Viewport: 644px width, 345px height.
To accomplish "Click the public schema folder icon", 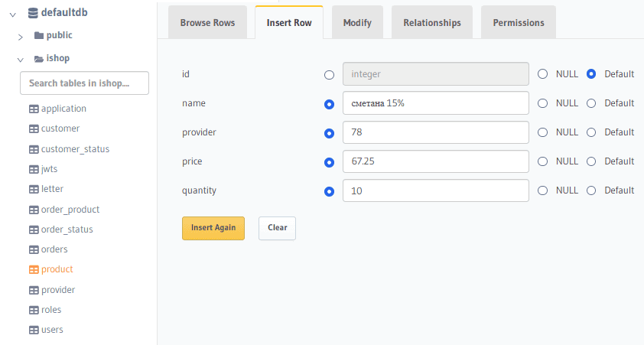I will click(x=39, y=35).
